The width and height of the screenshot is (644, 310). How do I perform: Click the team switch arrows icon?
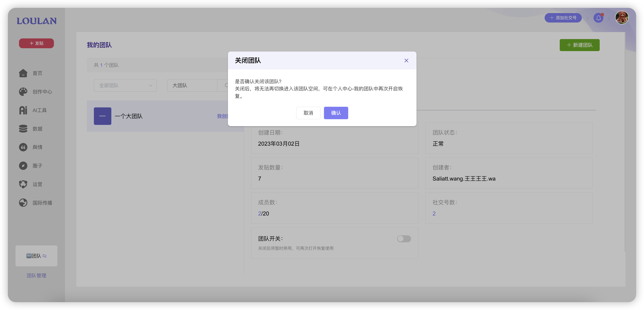[x=45, y=256]
